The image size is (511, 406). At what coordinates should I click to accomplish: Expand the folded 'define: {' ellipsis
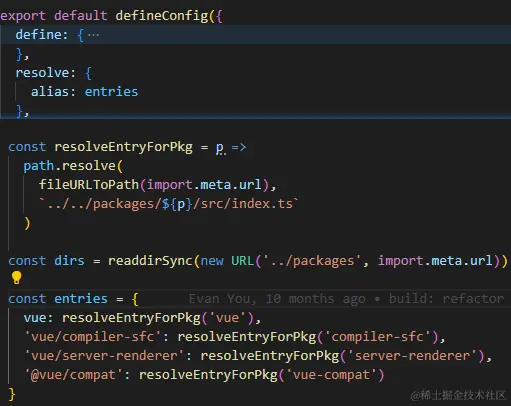93,35
